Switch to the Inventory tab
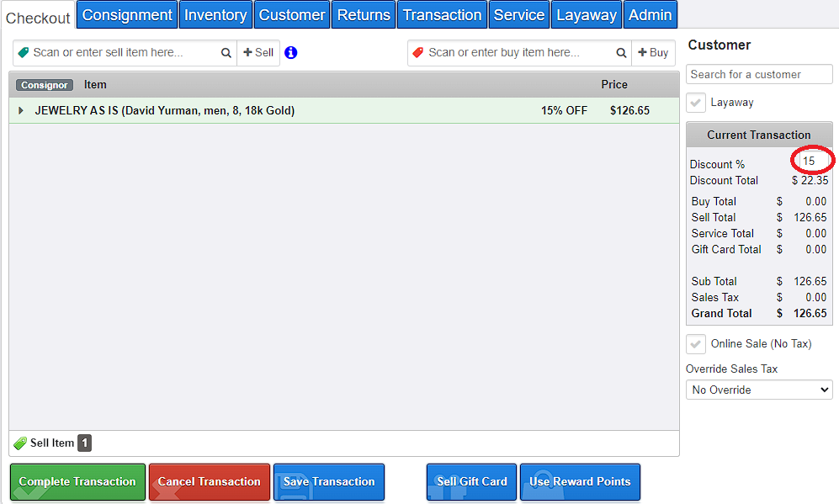Screen dimensions: 839x504 click(x=215, y=15)
